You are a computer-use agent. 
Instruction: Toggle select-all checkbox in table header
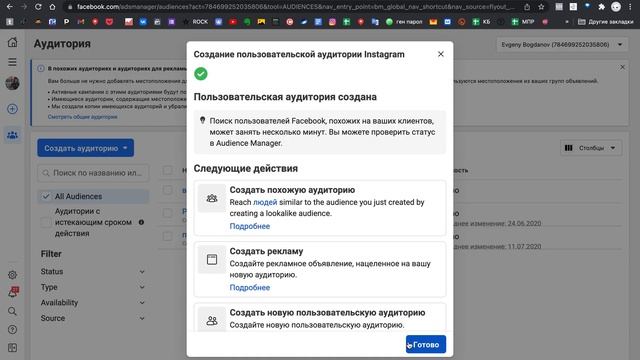click(x=167, y=170)
